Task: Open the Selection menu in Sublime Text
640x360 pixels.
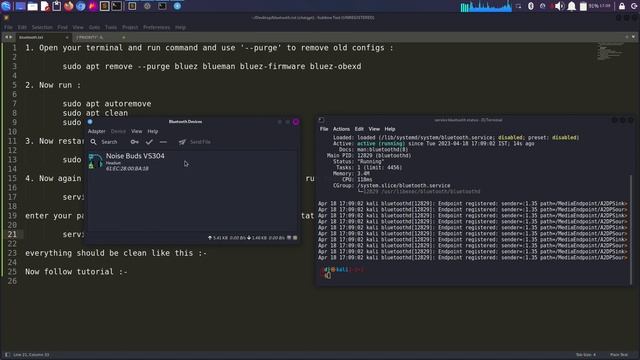Action: [x=42, y=27]
